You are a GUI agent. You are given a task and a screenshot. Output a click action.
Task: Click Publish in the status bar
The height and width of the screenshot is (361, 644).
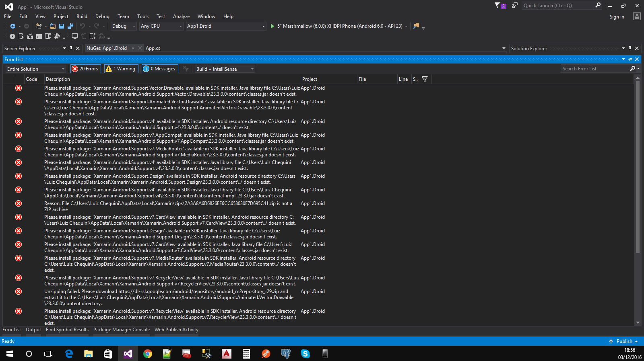click(624, 341)
